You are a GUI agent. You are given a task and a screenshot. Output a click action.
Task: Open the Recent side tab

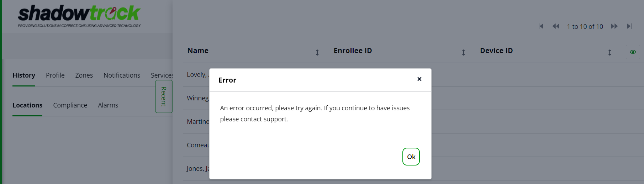pyautogui.click(x=164, y=96)
